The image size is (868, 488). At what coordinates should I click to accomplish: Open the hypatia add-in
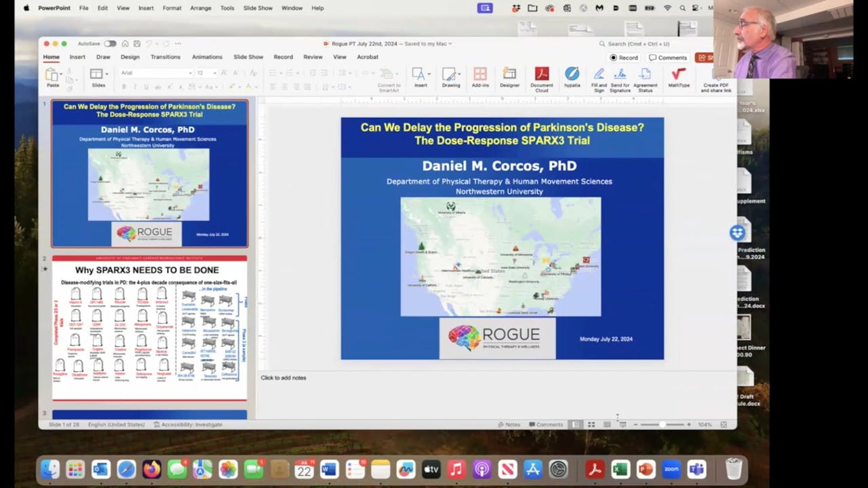(572, 76)
